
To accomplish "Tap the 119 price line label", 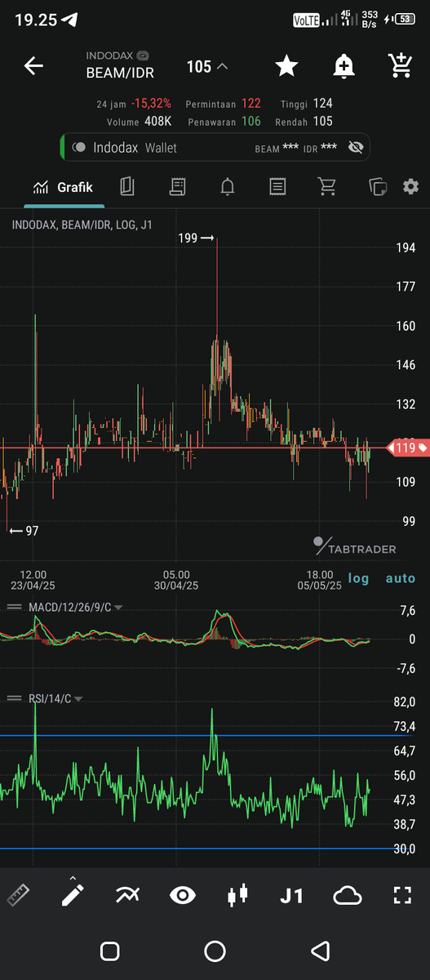I will pyautogui.click(x=407, y=448).
